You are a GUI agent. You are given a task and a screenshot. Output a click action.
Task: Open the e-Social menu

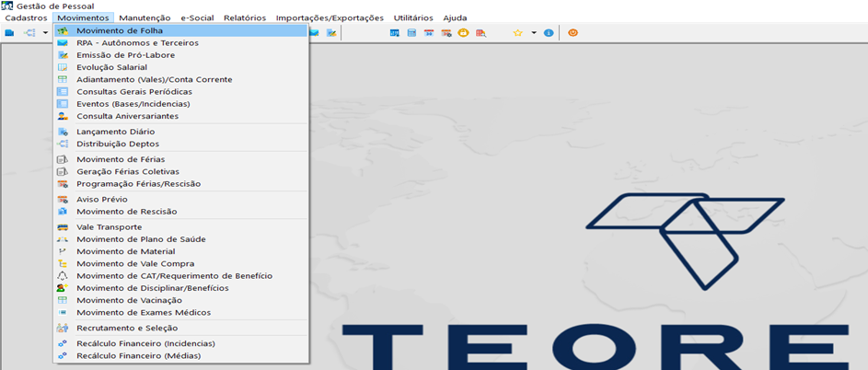click(x=197, y=17)
